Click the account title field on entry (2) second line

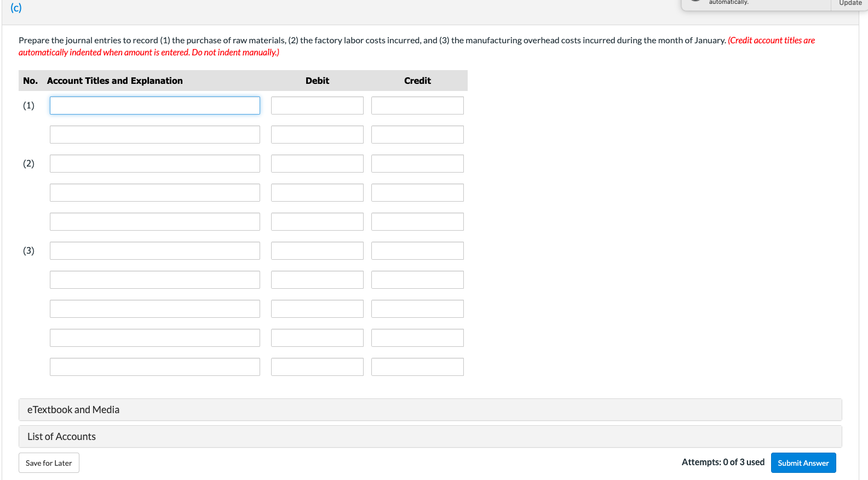(155, 193)
